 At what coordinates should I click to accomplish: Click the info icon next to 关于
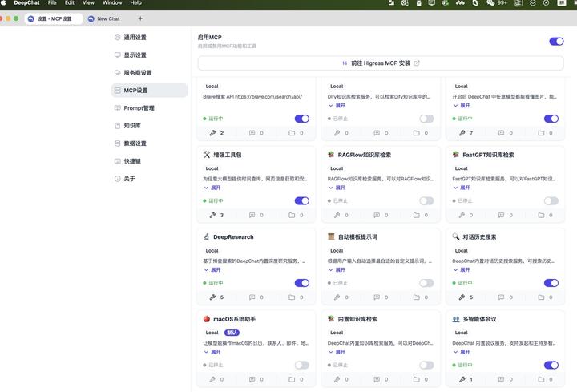[117, 179]
